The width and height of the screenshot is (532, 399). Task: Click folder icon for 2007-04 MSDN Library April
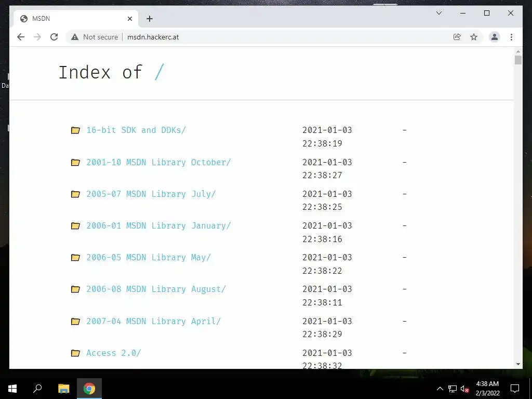(x=75, y=321)
